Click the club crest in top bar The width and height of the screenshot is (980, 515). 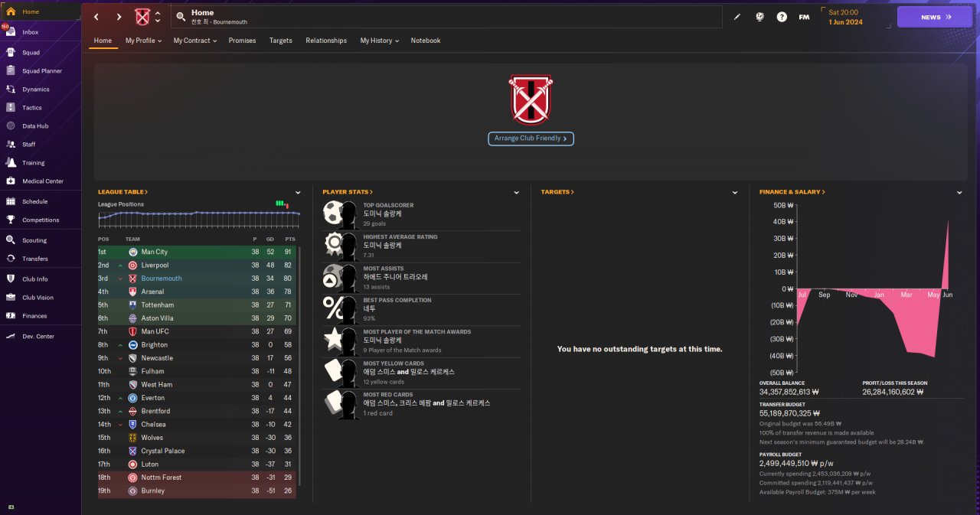click(142, 17)
